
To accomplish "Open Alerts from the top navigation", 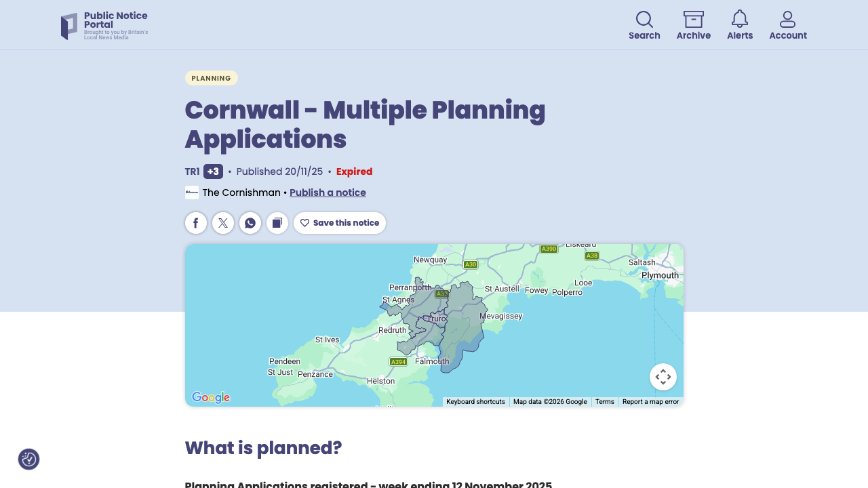I will pyautogui.click(x=739, y=24).
